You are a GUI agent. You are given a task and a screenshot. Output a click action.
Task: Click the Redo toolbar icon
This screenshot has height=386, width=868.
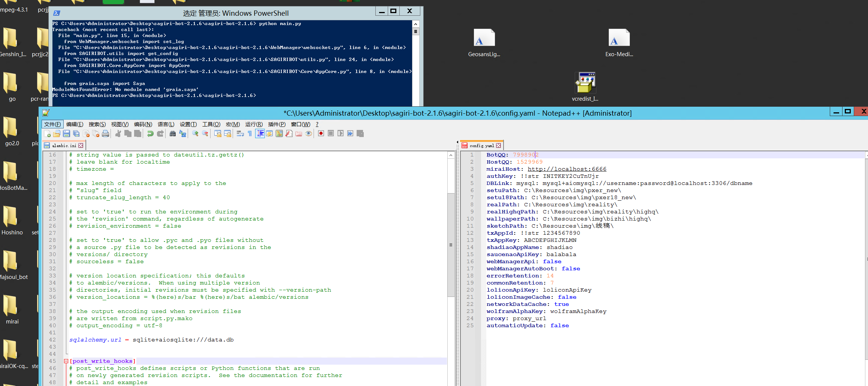pos(160,134)
